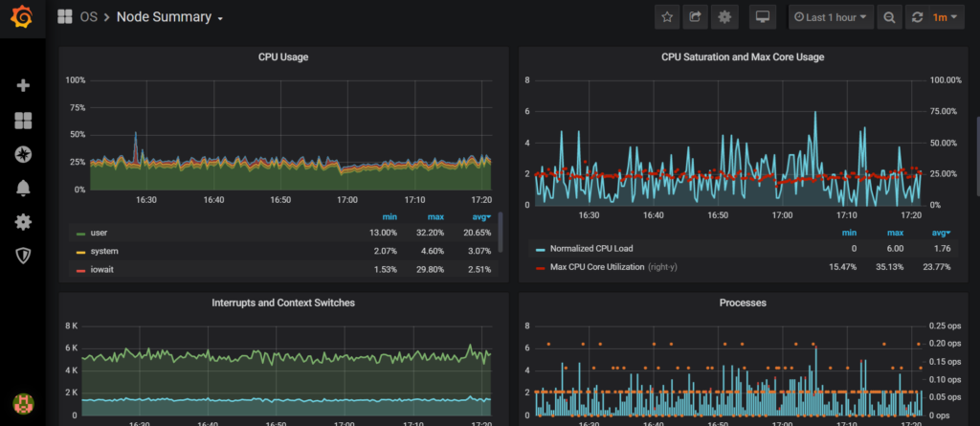This screenshot has width=980, height=426.
Task: Star this dashboard as favorite
Action: click(x=667, y=17)
